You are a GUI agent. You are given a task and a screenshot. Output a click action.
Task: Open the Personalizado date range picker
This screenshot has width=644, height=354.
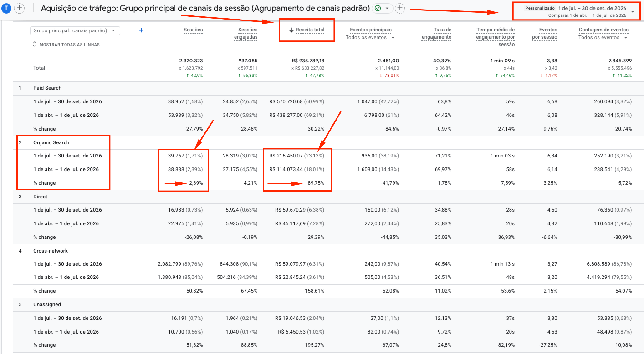click(x=579, y=11)
